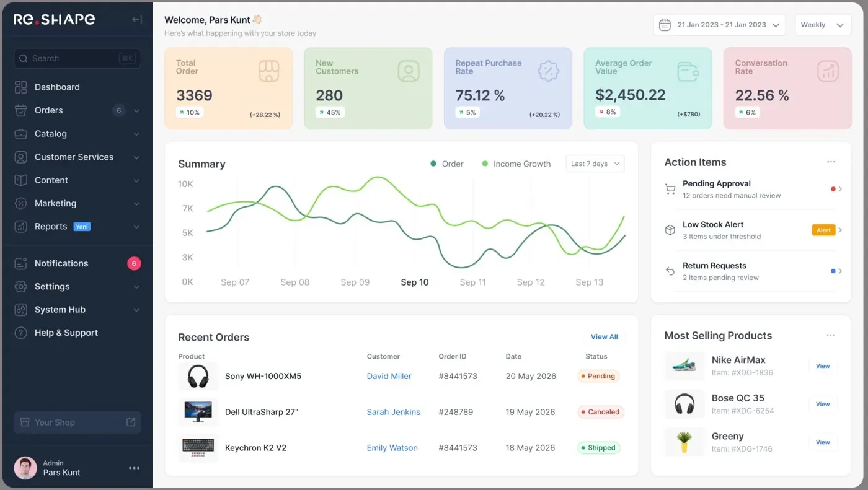Open the Weekly period dropdown
The image size is (868, 490).
(x=823, y=25)
